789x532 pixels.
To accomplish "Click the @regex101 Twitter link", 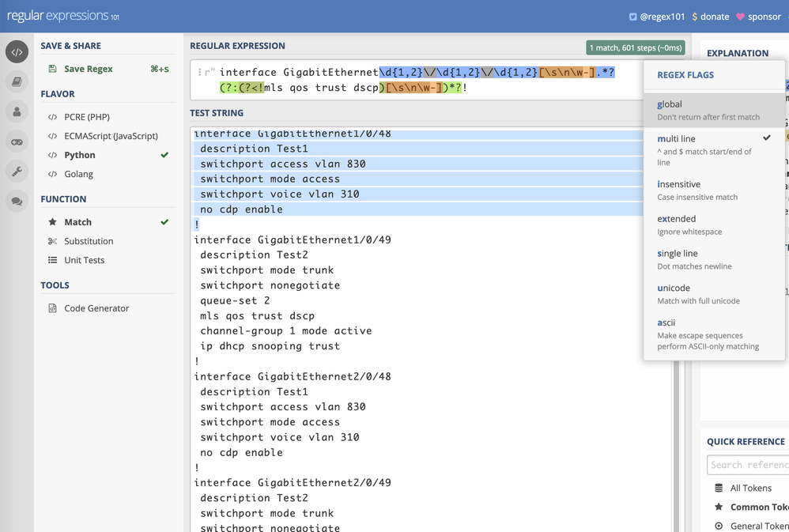I will click(x=656, y=17).
